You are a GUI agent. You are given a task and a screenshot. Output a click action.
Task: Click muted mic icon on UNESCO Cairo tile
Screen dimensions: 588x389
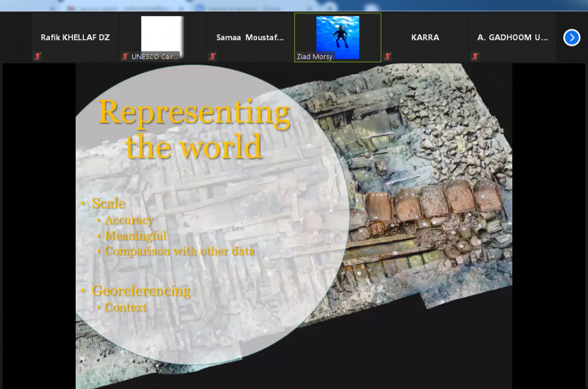tap(125, 56)
